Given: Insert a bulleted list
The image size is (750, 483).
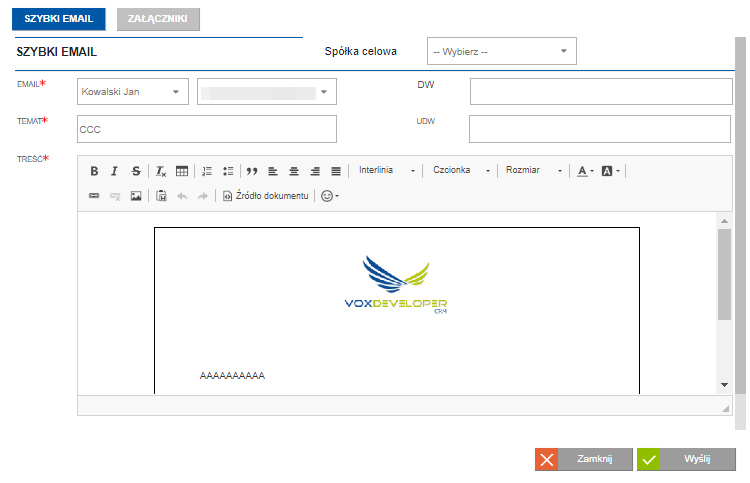Looking at the screenshot, I should (x=228, y=171).
